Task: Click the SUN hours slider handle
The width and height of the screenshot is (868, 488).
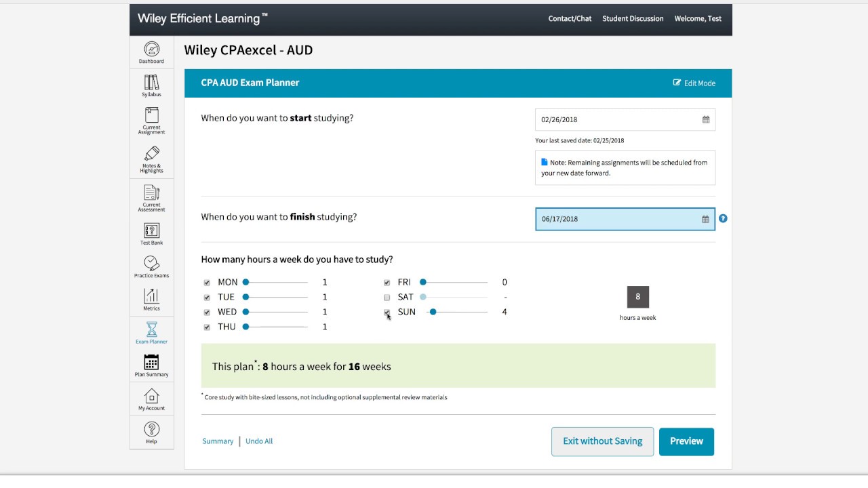Action: [x=433, y=312]
